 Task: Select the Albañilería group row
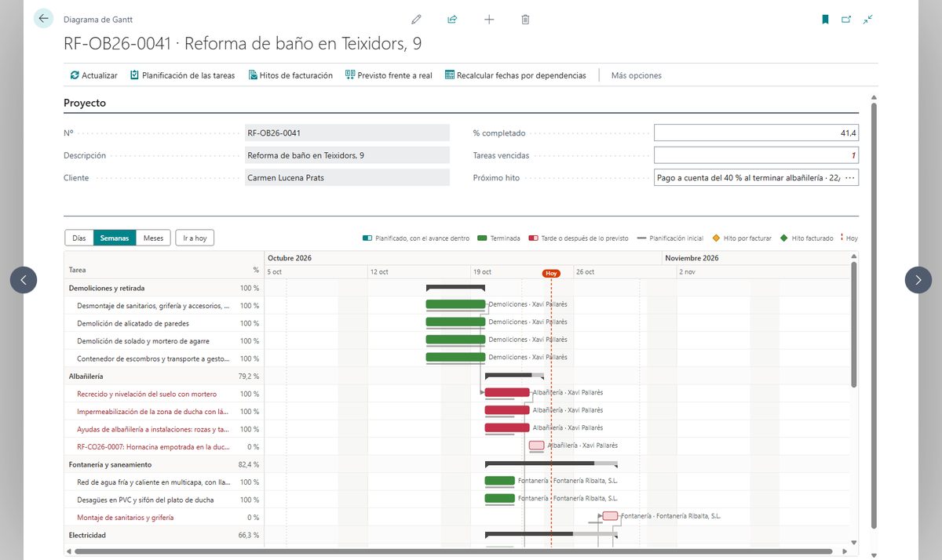click(x=163, y=376)
